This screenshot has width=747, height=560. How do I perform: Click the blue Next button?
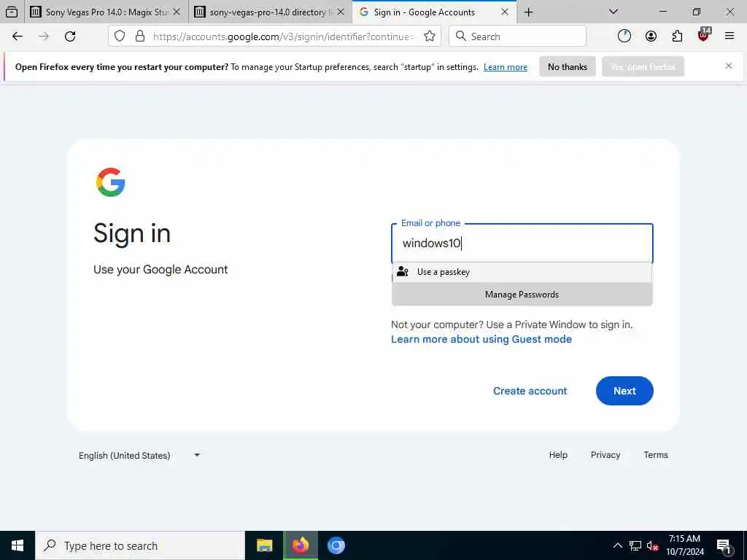tap(624, 391)
